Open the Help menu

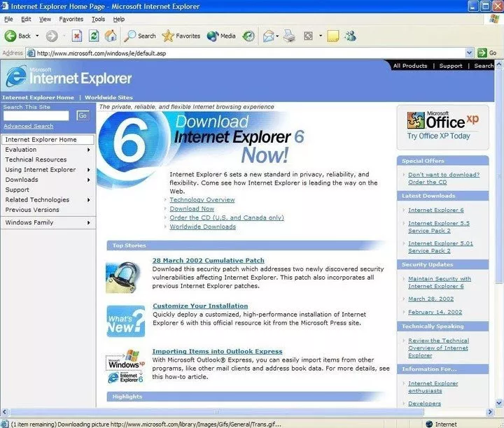(118, 19)
